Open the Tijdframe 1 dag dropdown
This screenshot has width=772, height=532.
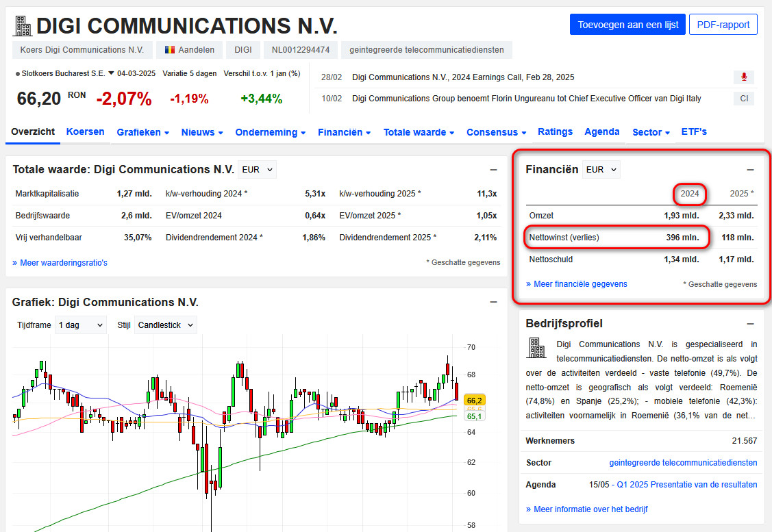tap(81, 325)
